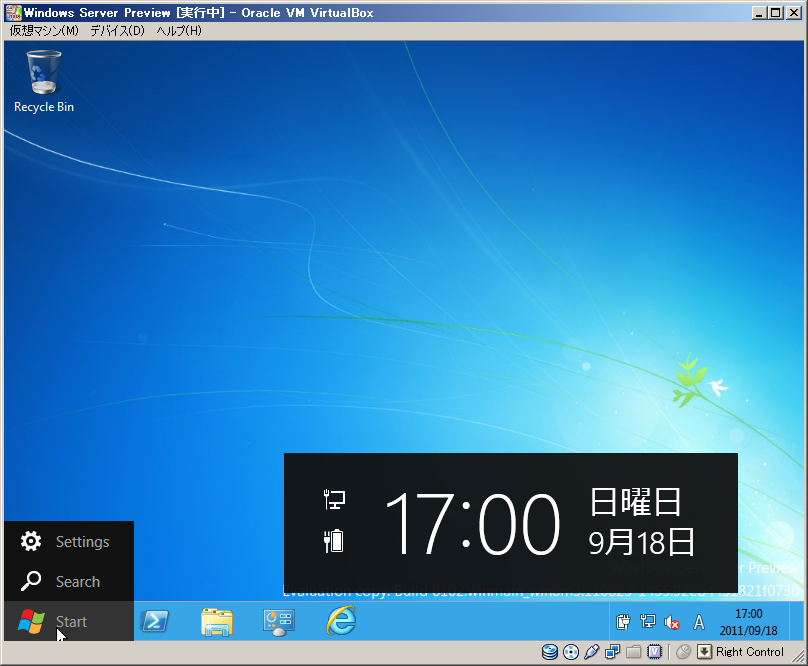This screenshot has height=666, width=808.
Task: Click the VirtualBox shared folders status icon
Action: 633,652
